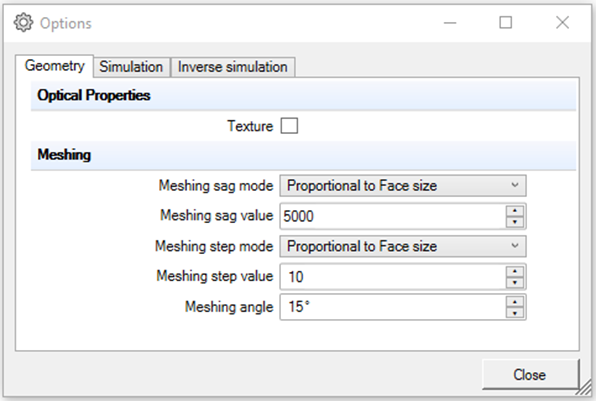Click the Close button

coord(530,375)
